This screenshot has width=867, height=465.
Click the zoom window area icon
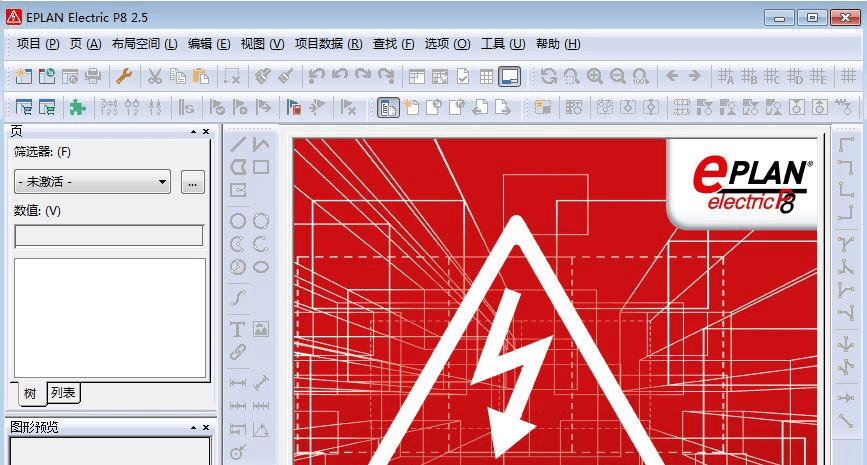click(x=572, y=76)
